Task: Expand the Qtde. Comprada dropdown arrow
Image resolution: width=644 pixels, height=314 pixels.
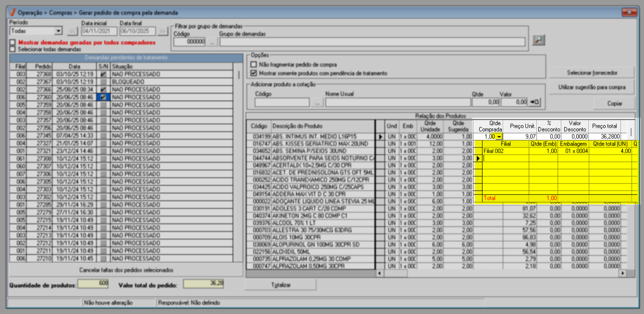Action: pos(499,137)
